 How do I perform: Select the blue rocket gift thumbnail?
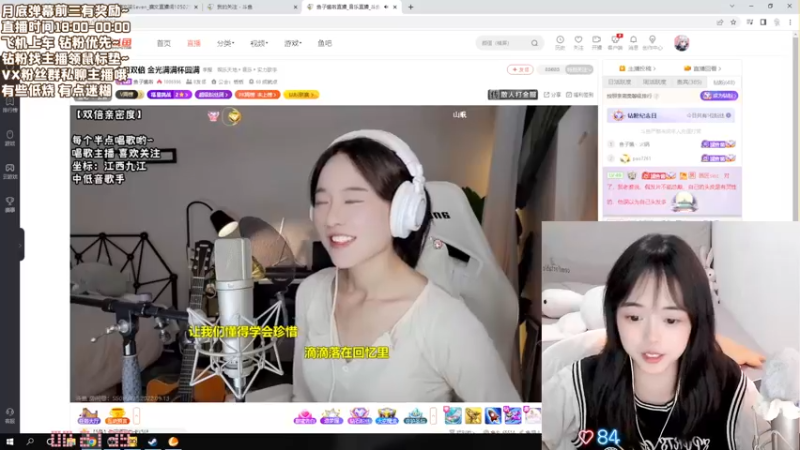[x=493, y=416]
